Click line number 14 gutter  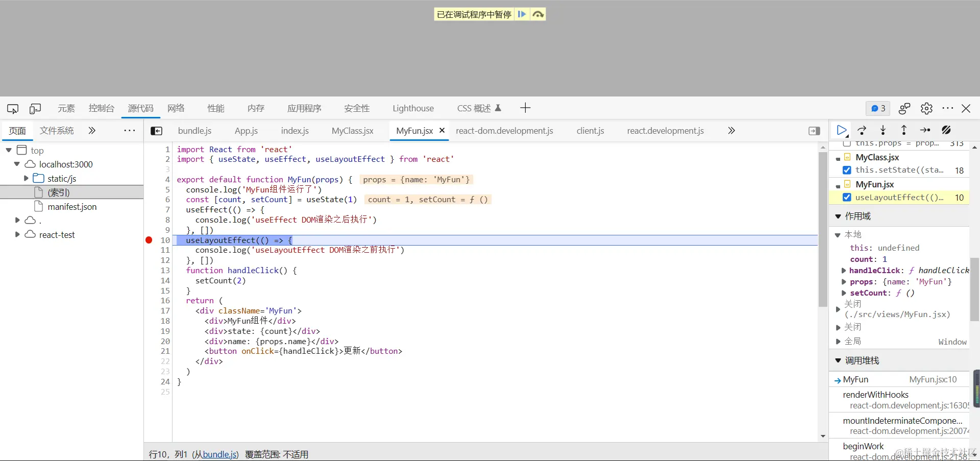point(165,280)
